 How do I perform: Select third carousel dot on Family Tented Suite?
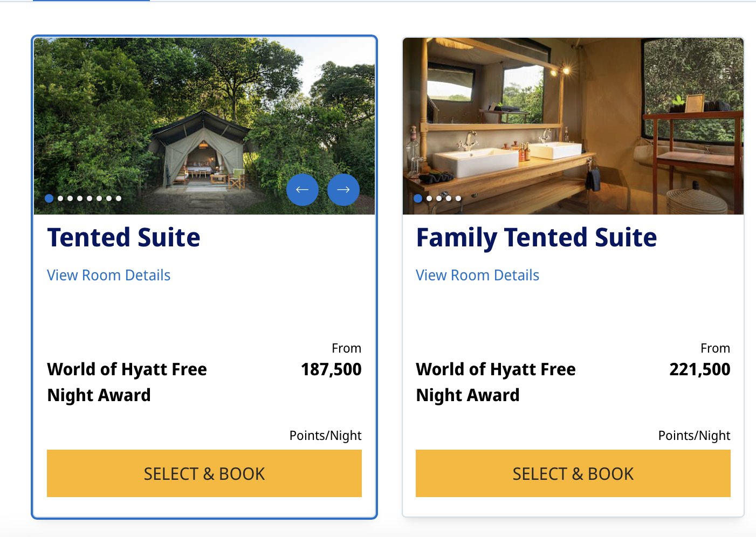(x=439, y=198)
